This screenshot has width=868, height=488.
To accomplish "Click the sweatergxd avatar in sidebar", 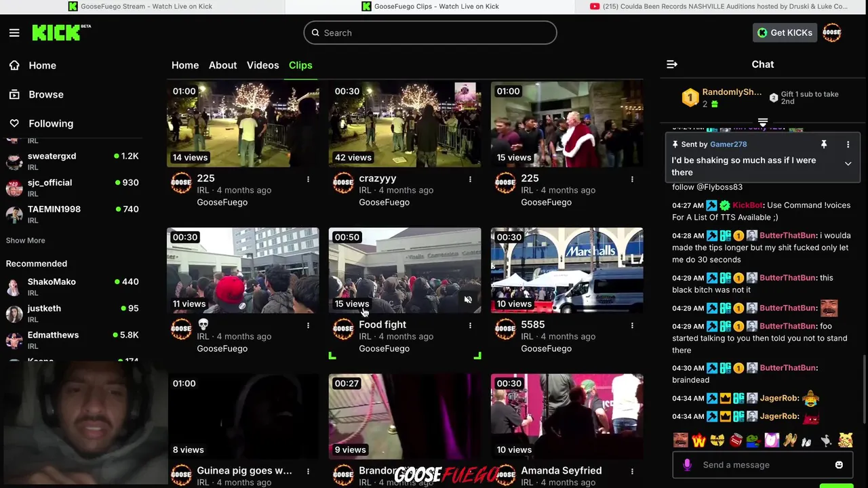I will [x=14, y=161].
